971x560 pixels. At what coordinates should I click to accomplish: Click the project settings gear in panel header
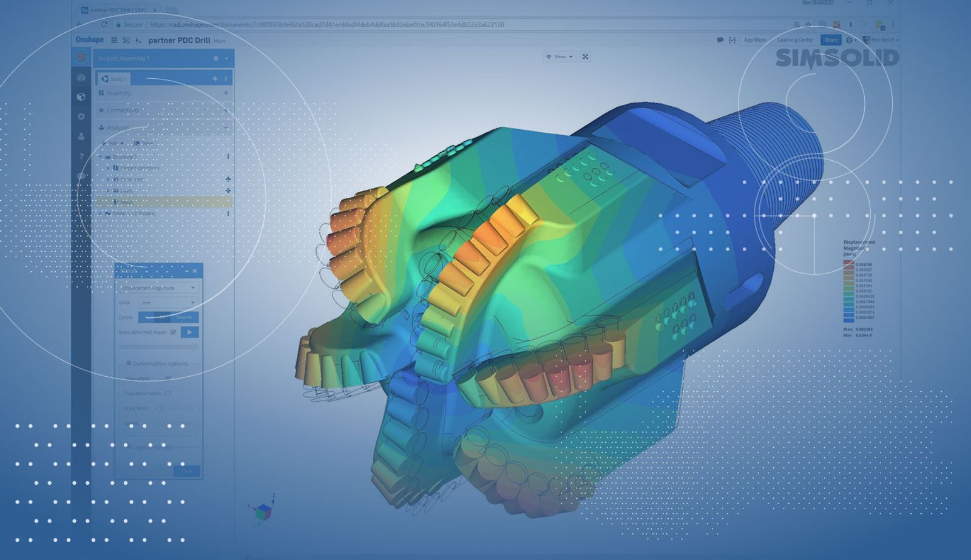coord(215,59)
